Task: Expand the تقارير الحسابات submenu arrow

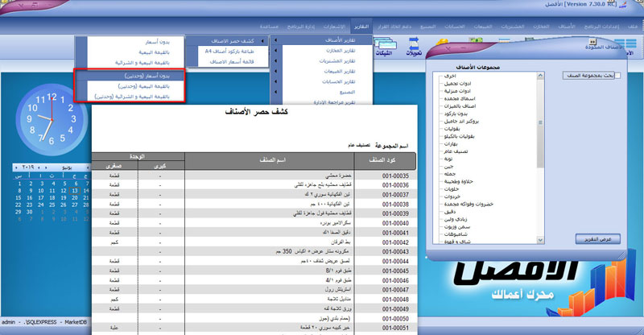Action: pyautogui.click(x=275, y=81)
